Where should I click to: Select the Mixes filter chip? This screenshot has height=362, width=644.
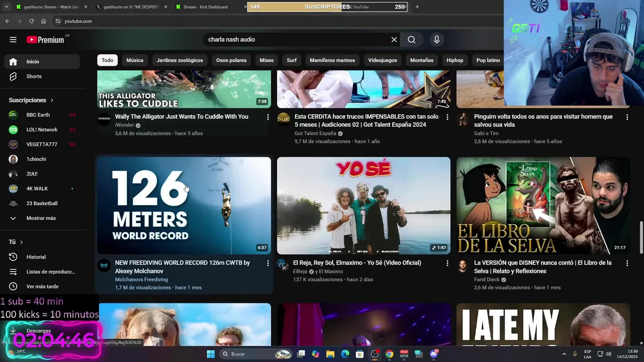click(267, 60)
